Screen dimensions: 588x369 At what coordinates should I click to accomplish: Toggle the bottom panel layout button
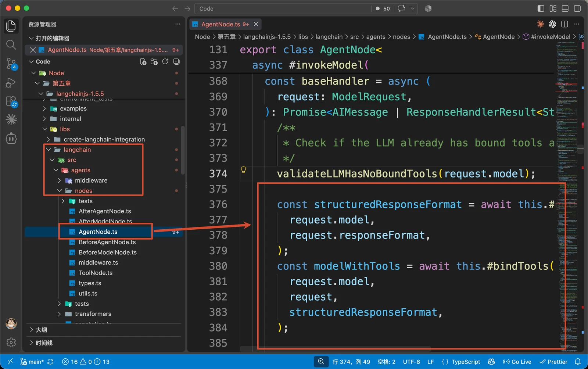565,8
